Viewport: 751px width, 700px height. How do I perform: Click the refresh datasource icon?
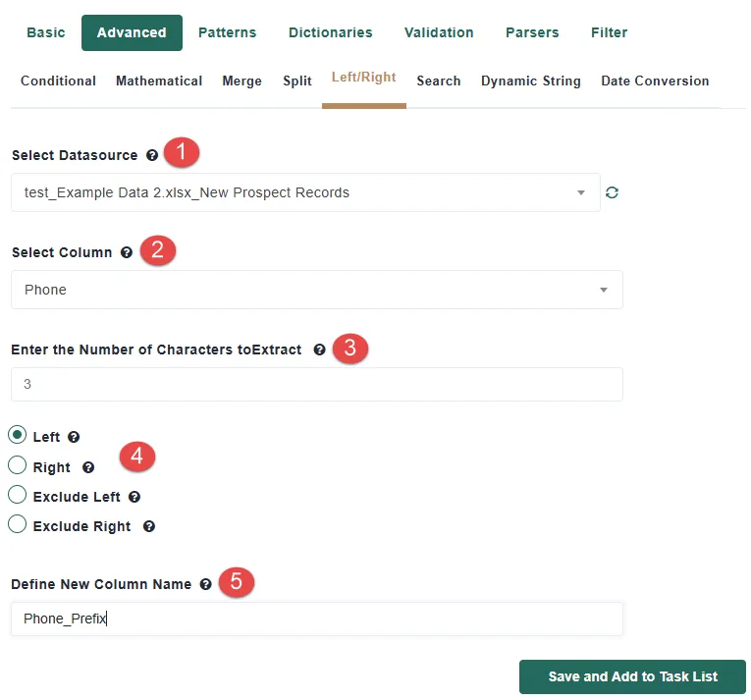(x=612, y=192)
